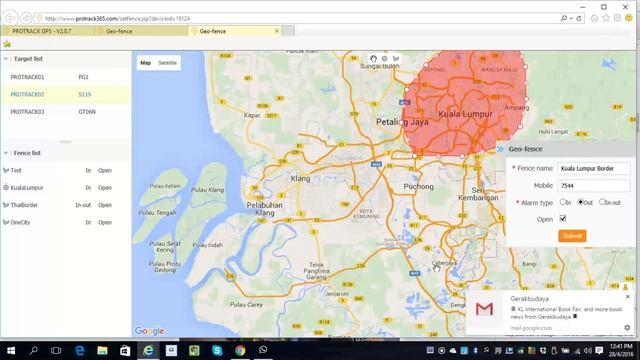Viewport: 640px width, 360px height.
Task: Collapse the Target list section
Action: [6, 59]
